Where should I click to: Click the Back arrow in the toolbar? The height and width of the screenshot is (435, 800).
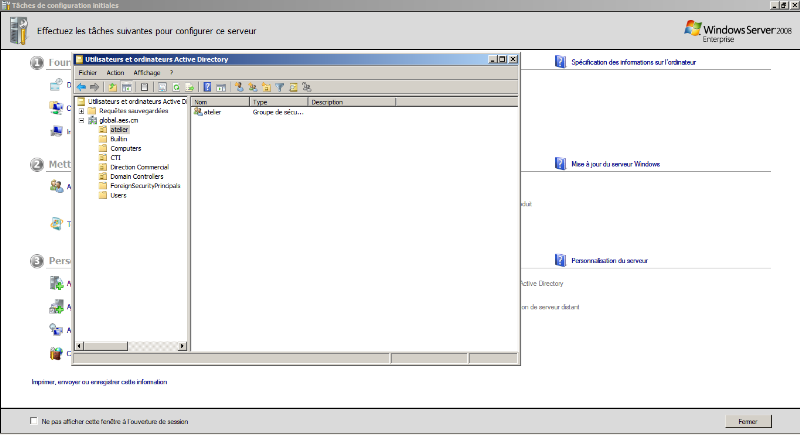pyautogui.click(x=81, y=87)
